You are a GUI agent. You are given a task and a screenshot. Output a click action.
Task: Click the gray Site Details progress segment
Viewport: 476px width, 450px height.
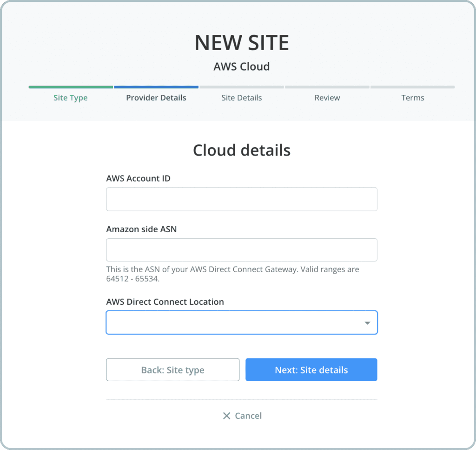pos(241,87)
